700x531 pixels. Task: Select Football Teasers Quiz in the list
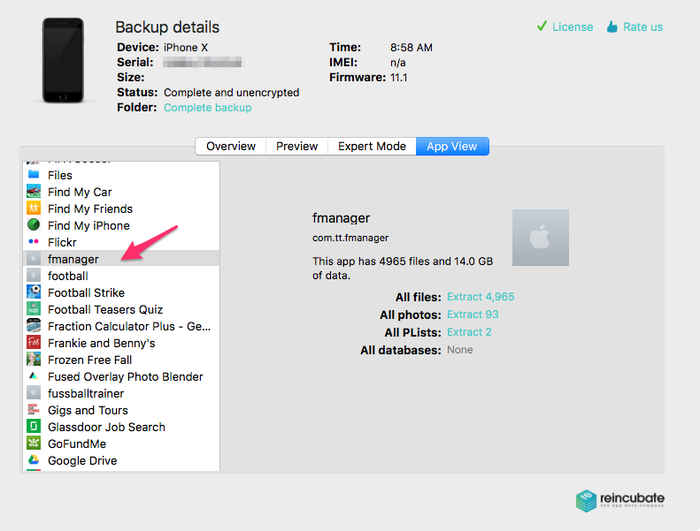coord(121,309)
